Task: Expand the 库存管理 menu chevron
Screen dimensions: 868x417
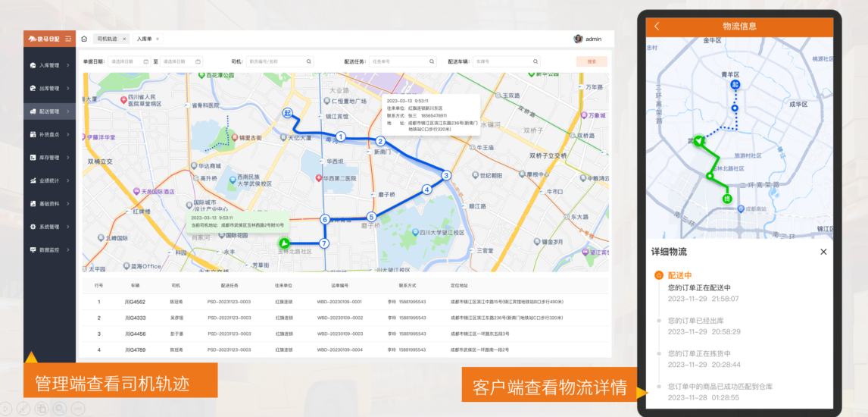Action: point(68,157)
